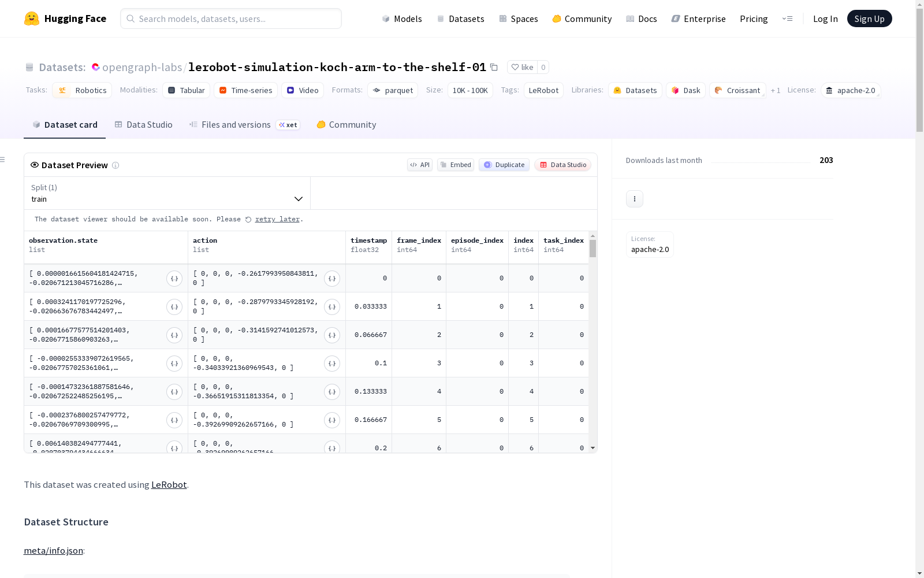924x578 pixels.
Task: Click the Sign Up button
Action: (869, 18)
